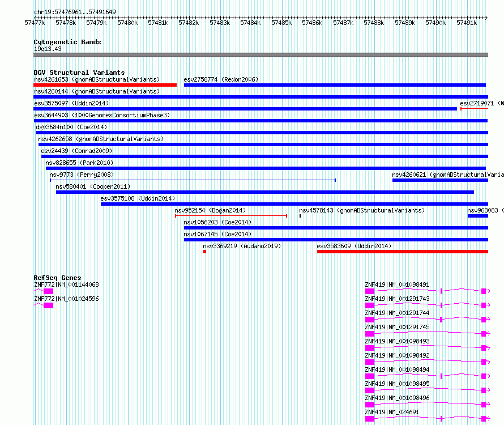Open ZNF419|NM_001291745 gene label

(398, 327)
